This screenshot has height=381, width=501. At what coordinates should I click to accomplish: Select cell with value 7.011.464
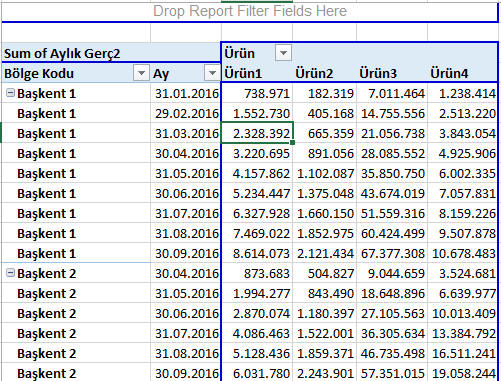392,93
